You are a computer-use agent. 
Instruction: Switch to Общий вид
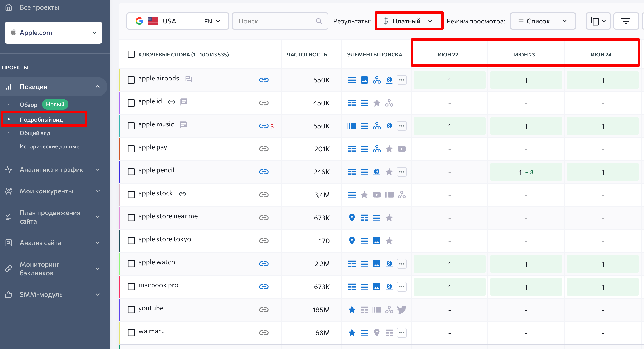[x=35, y=133]
